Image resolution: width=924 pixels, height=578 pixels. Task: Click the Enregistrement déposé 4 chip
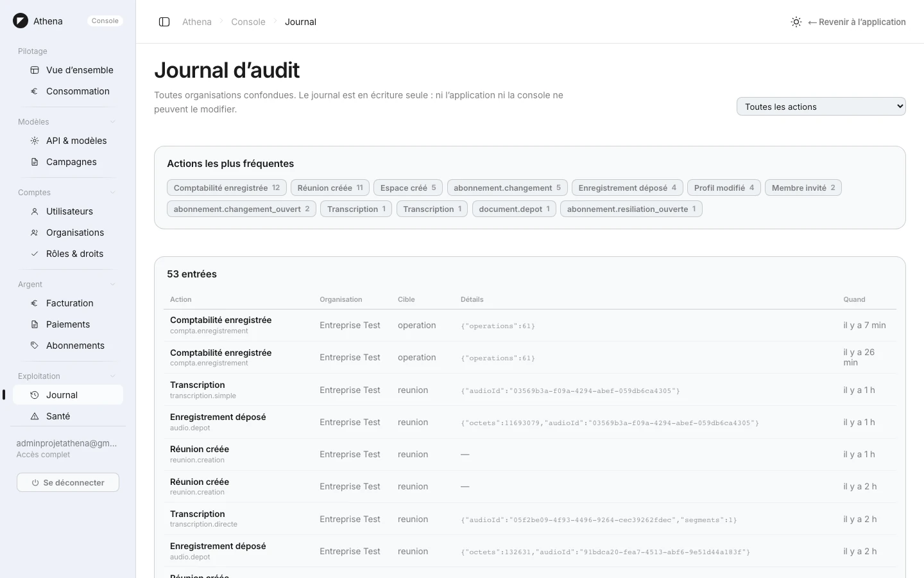627,188
